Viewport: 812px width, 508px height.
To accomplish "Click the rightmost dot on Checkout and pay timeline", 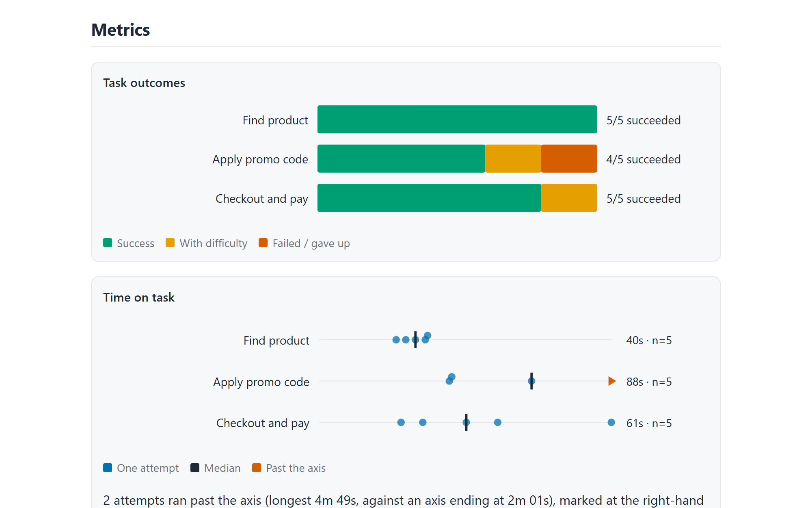I will [611, 423].
